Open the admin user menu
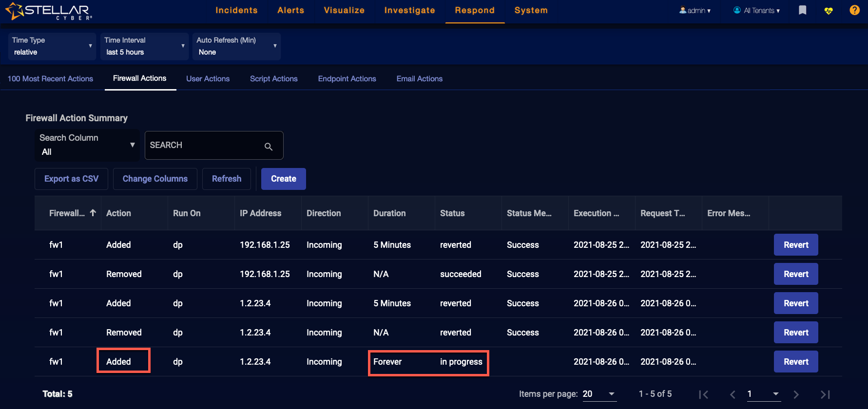Screen dimensions: 868x409 [x=695, y=11]
